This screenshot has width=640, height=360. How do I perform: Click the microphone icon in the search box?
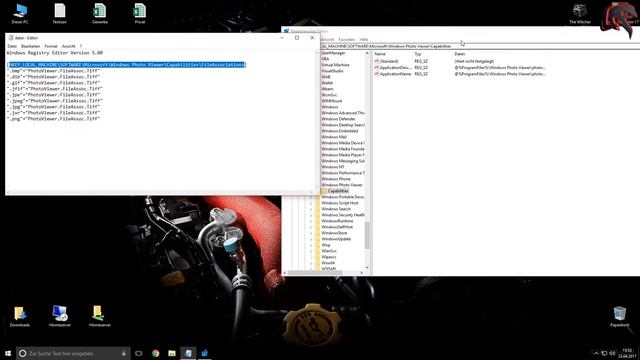[x=124, y=353]
